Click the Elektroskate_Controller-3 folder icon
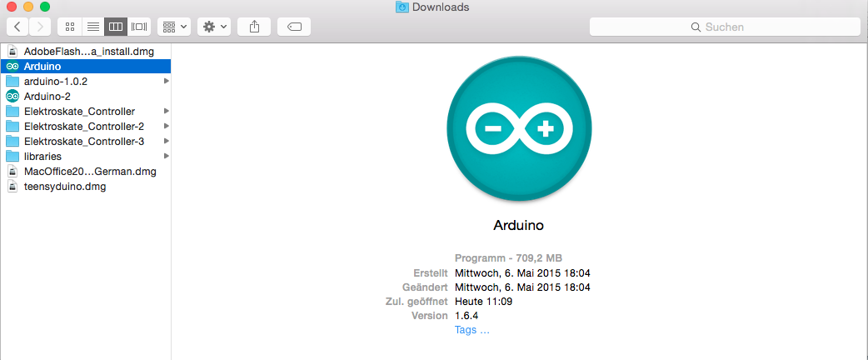This screenshot has height=360, width=868. coord(12,141)
